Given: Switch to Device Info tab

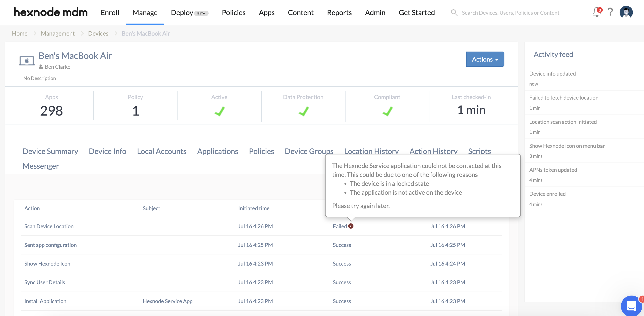Looking at the screenshot, I should [107, 151].
